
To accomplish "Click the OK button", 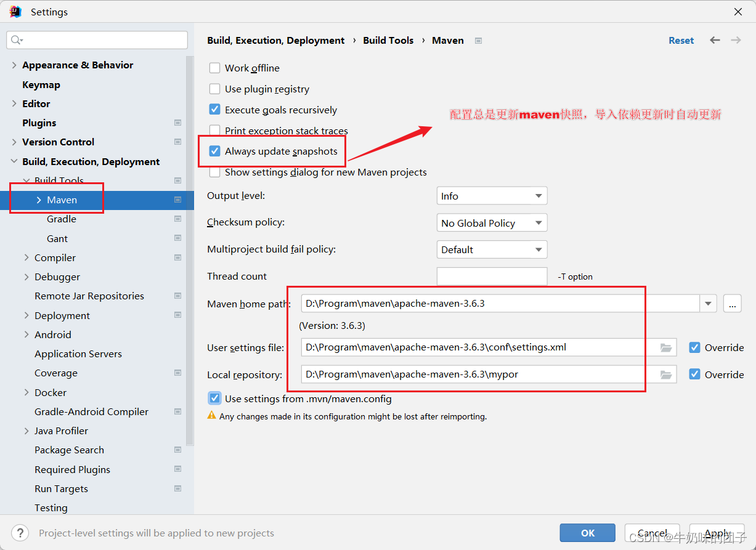I will [588, 533].
